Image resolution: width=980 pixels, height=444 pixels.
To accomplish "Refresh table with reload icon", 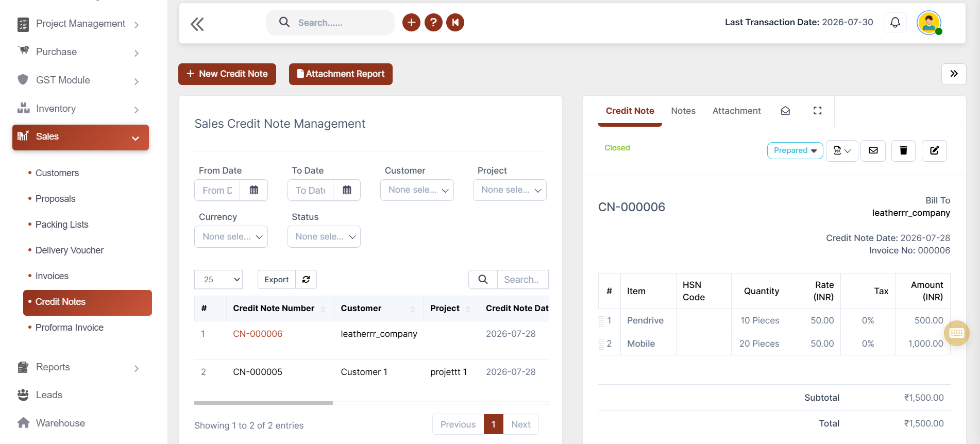I will click(x=306, y=279).
